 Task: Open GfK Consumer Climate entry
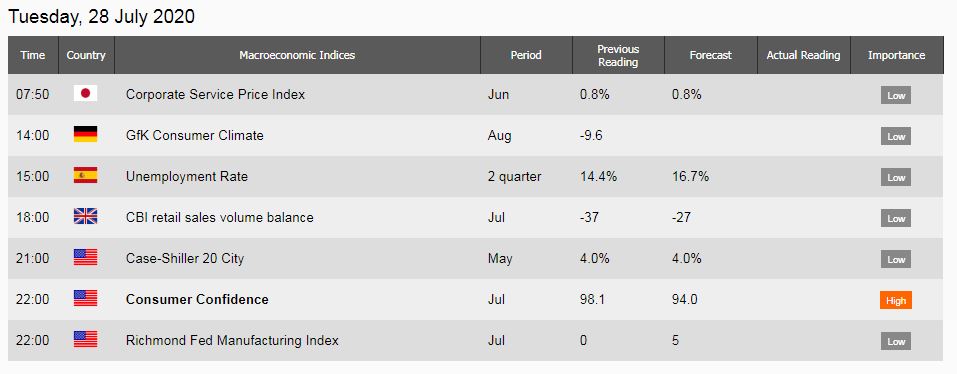coord(195,135)
